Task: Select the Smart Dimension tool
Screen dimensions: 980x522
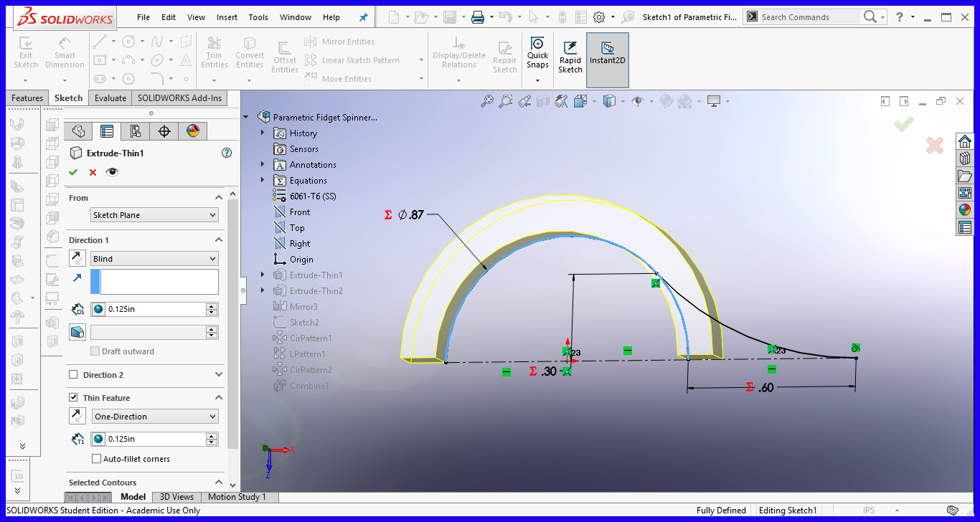Action: [65, 52]
